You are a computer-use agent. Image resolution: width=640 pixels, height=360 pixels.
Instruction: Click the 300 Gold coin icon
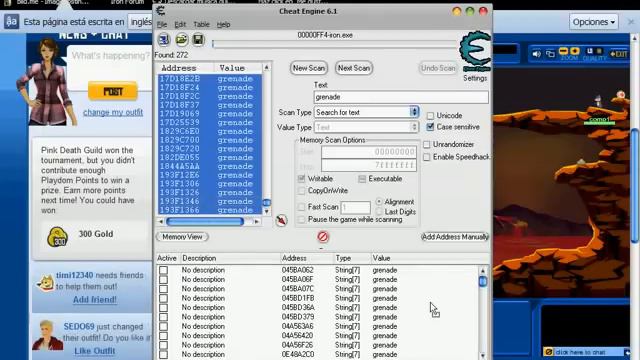[57, 237]
